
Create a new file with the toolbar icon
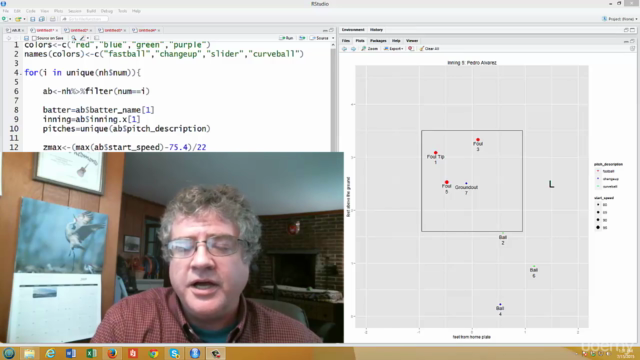click(4, 19)
